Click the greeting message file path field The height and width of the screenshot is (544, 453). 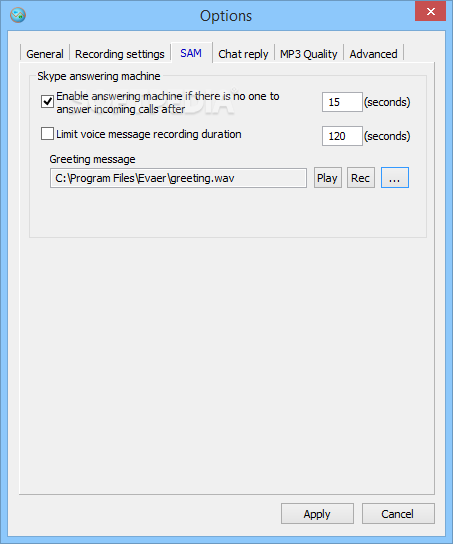178,178
